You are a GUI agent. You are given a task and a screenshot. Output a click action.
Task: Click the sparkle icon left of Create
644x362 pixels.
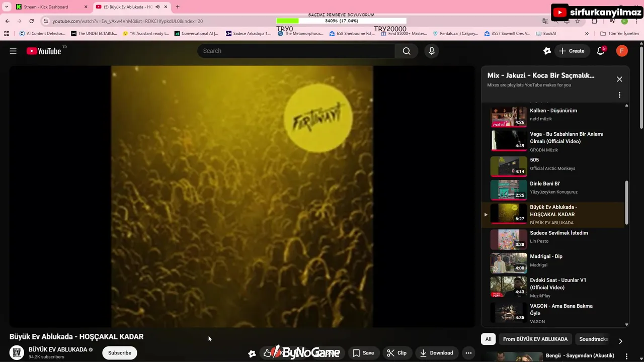coord(547,51)
